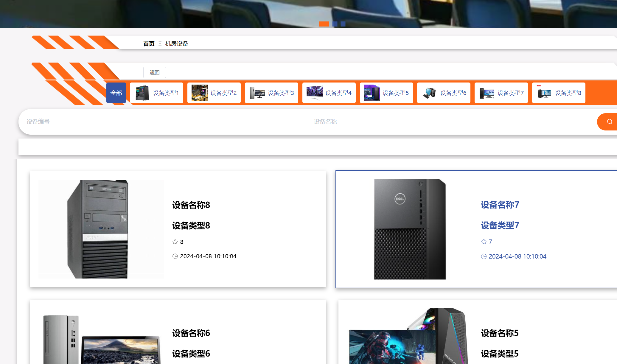Open the 设备名称8 device image thumbnail
The height and width of the screenshot is (364, 617).
(x=101, y=229)
